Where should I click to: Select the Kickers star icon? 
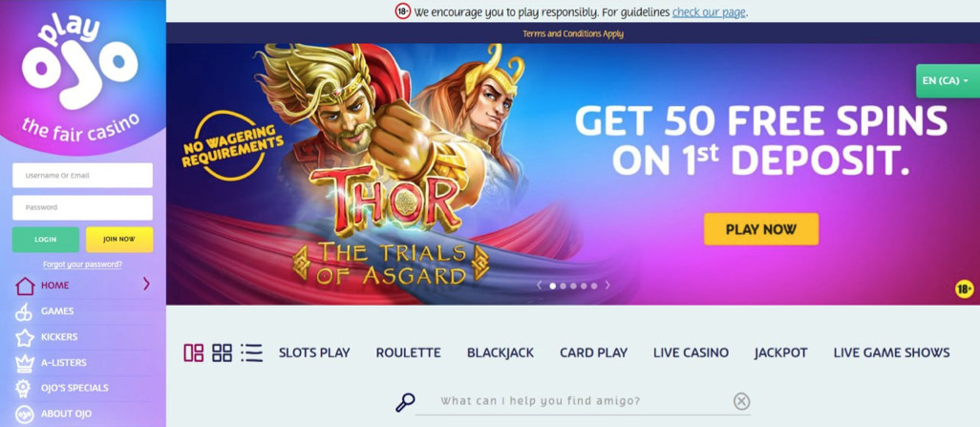(x=25, y=337)
